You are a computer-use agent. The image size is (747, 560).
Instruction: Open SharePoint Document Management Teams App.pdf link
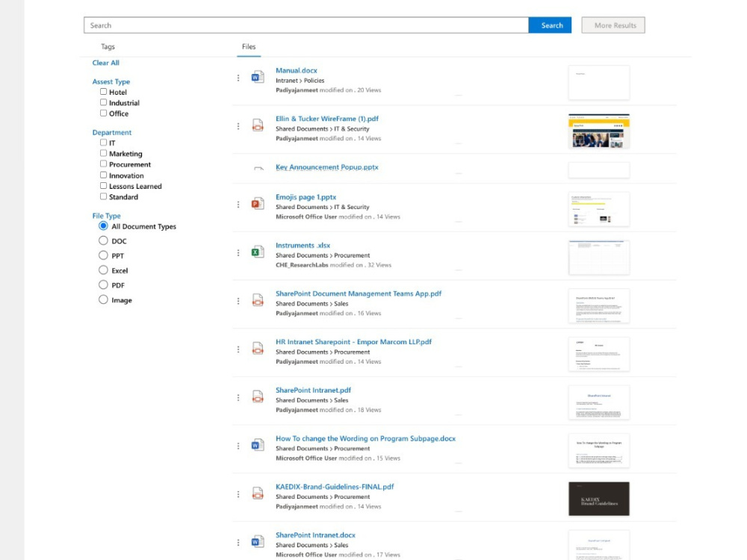(359, 293)
